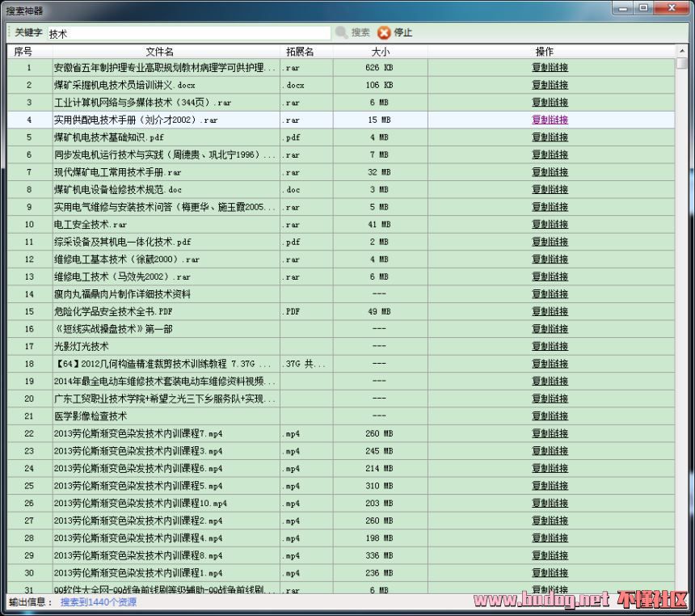Sort by the 大小 column header

pos(379,52)
